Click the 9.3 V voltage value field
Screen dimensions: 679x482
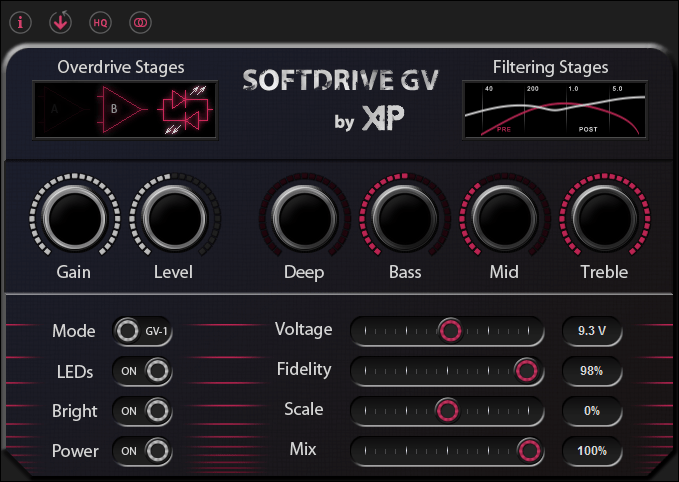click(592, 330)
